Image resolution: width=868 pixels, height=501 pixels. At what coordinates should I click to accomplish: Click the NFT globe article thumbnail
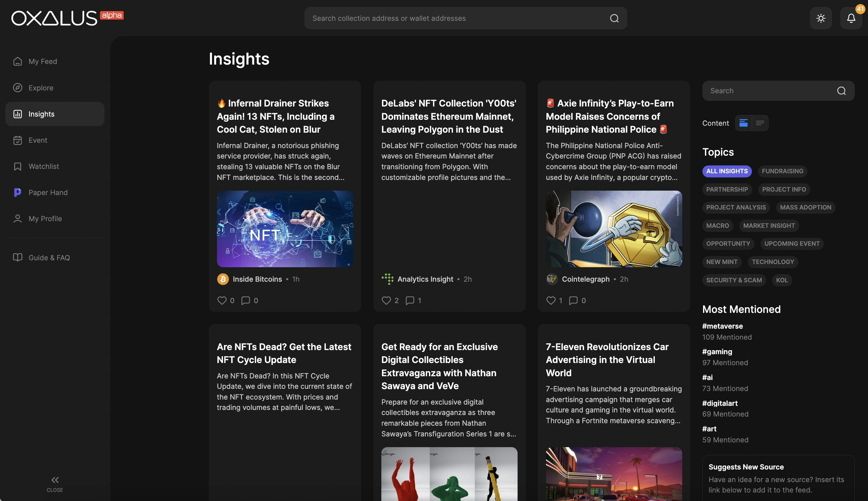point(285,229)
